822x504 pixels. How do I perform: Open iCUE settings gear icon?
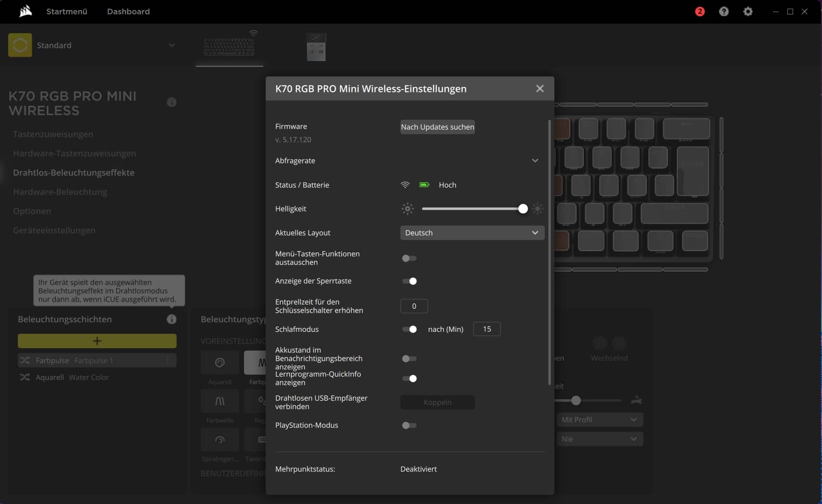pyautogui.click(x=748, y=12)
